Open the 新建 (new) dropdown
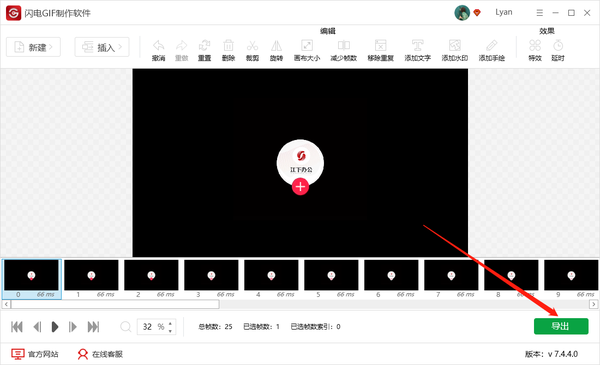The height and width of the screenshot is (365, 600). [x=33, y=47]
